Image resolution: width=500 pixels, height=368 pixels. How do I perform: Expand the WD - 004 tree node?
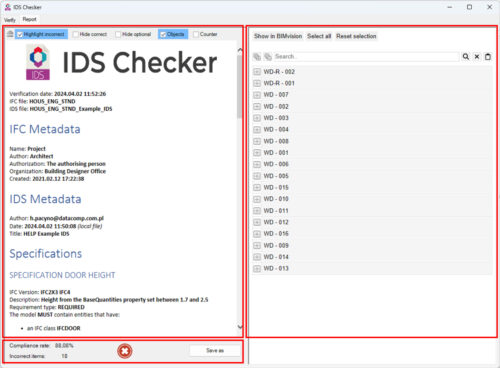(257, 130)
